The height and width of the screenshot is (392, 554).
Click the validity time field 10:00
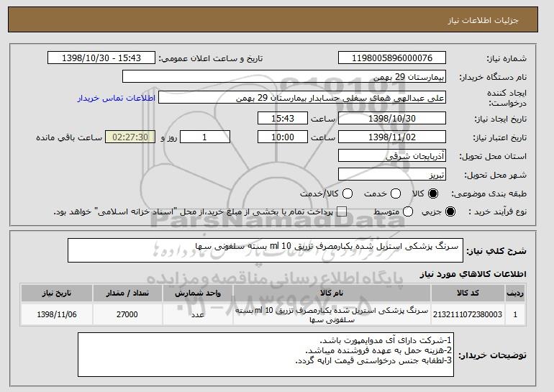click(283, 137)
